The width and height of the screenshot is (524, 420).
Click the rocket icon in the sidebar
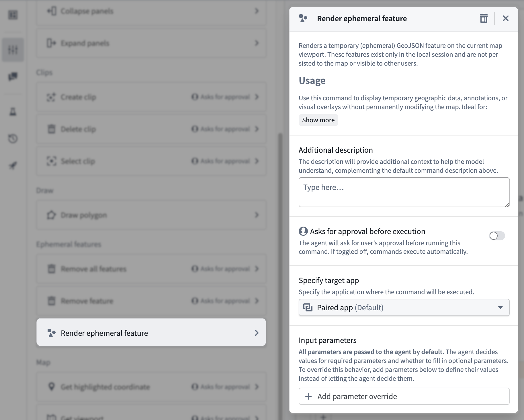click(x=13, y=165)
